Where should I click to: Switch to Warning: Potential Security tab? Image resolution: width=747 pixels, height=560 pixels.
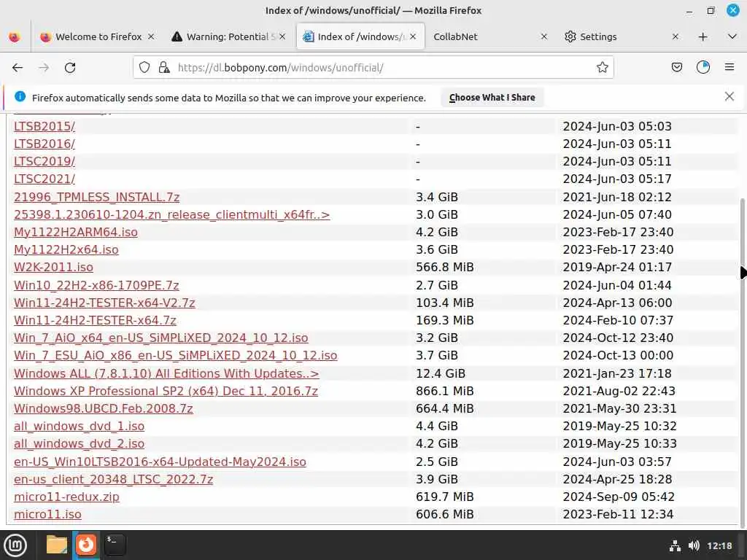click(x=230, y=36)
